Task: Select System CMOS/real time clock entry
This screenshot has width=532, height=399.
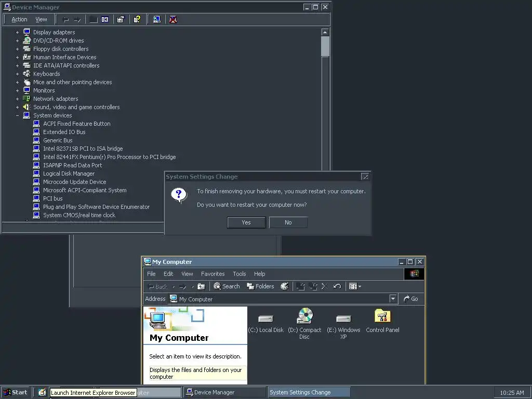Action: [x=79, y=215]
